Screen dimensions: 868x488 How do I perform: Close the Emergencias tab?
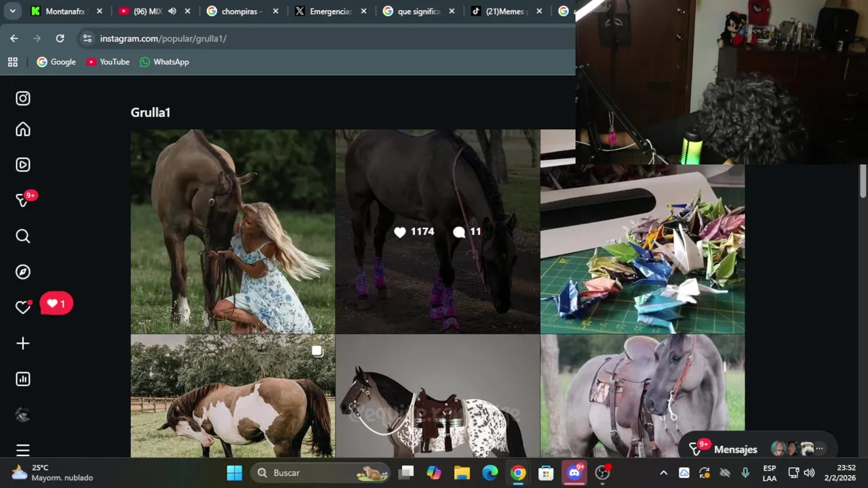[363, 11]
